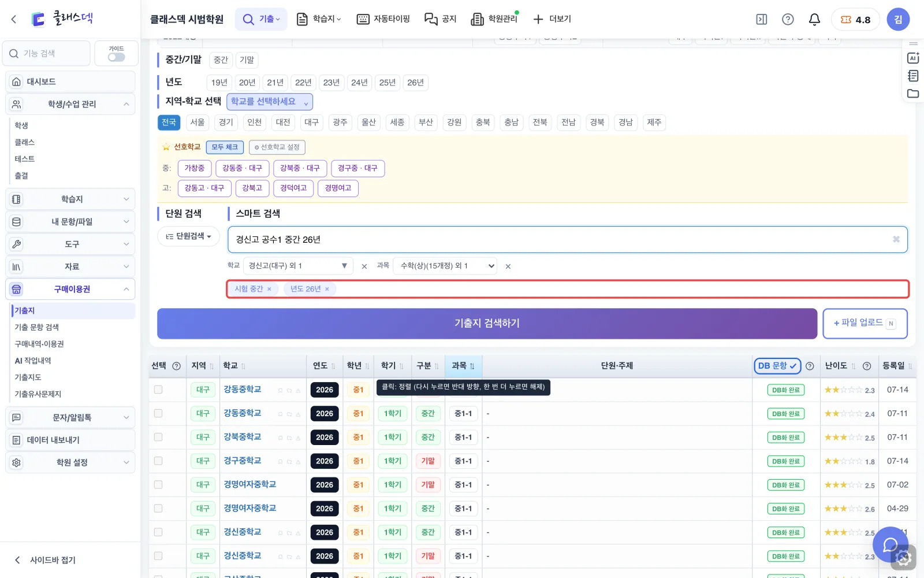Check the first 강동중학교 row checkbox
The height and width of the screenshot is (578, 924).
[158, 390]
